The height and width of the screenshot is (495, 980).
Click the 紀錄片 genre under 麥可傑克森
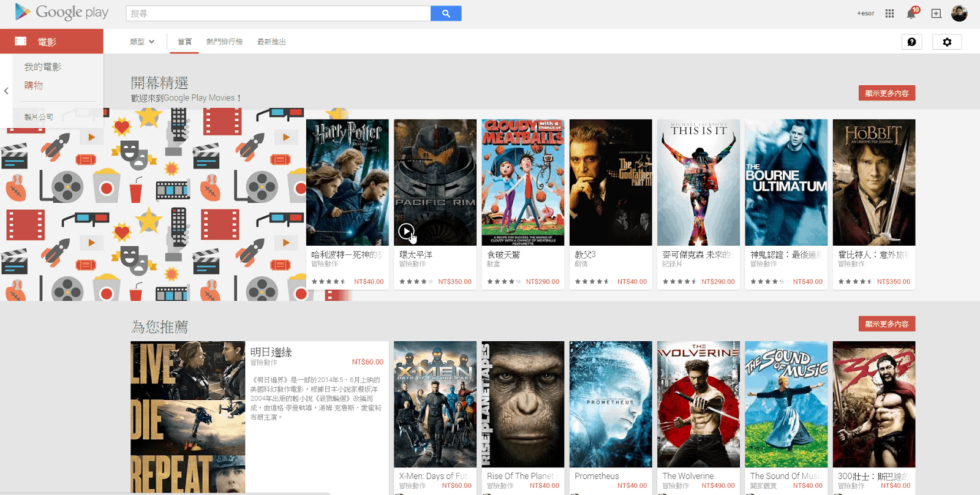(672, 264)
